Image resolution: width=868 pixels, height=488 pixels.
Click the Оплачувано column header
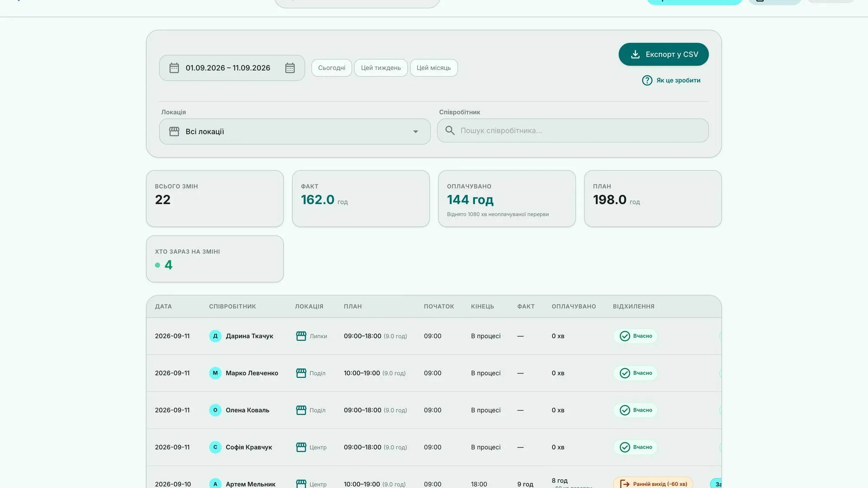[574, 307]
